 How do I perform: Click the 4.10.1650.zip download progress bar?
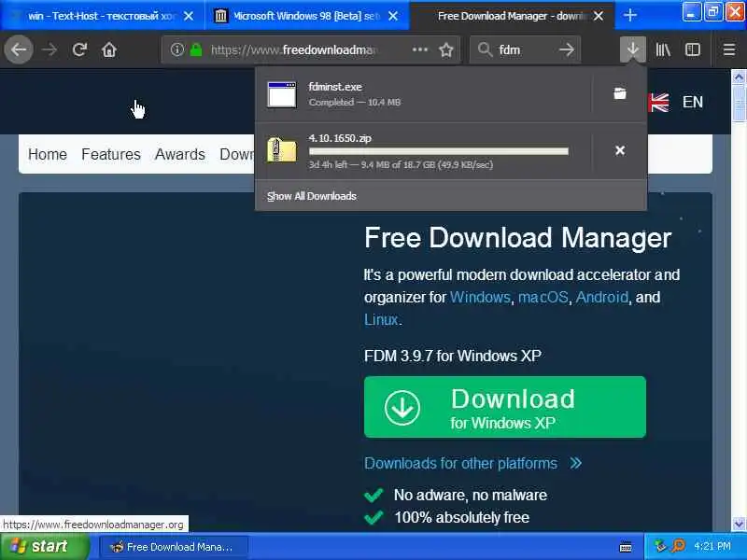pyautogui.click(x=438, y=151)
